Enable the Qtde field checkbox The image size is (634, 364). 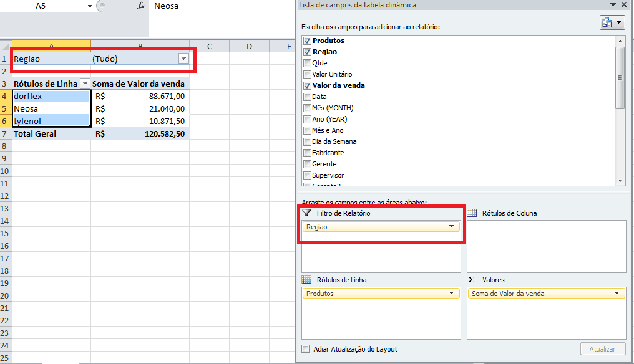pyautogui.click(x=307, y=63)
